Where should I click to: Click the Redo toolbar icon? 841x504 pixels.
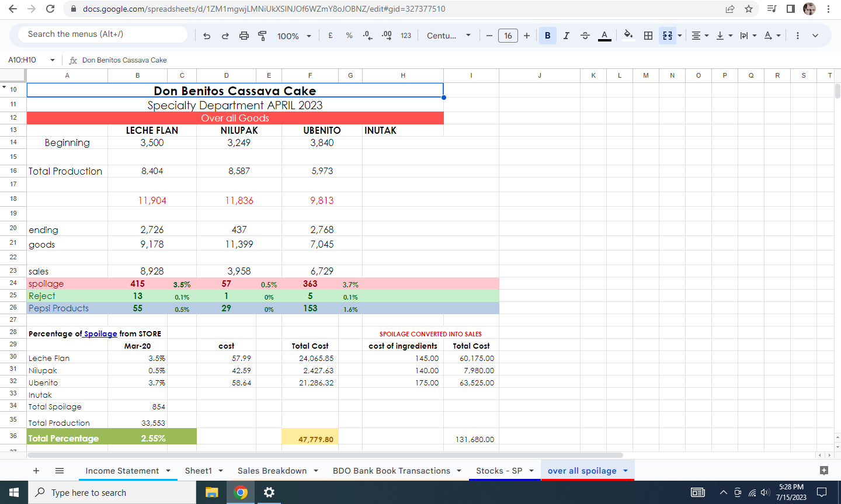[225, 36]
